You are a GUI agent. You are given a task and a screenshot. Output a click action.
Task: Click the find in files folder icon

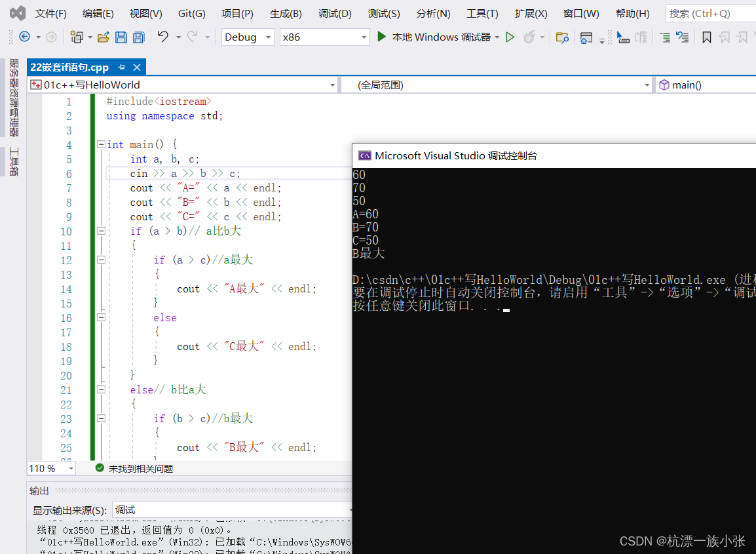click(x=561, y=37)
